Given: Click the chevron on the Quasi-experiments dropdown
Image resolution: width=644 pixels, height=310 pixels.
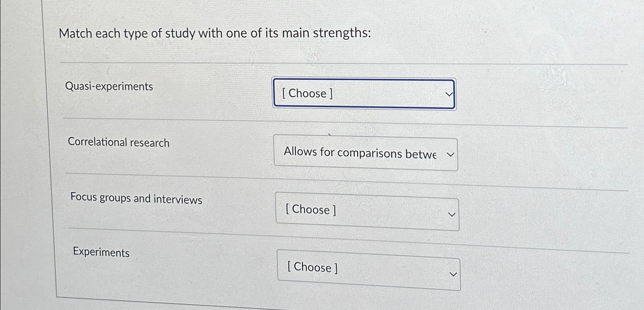Looking at the screenshot, I should pyautogui.click(x=448, y=94).
